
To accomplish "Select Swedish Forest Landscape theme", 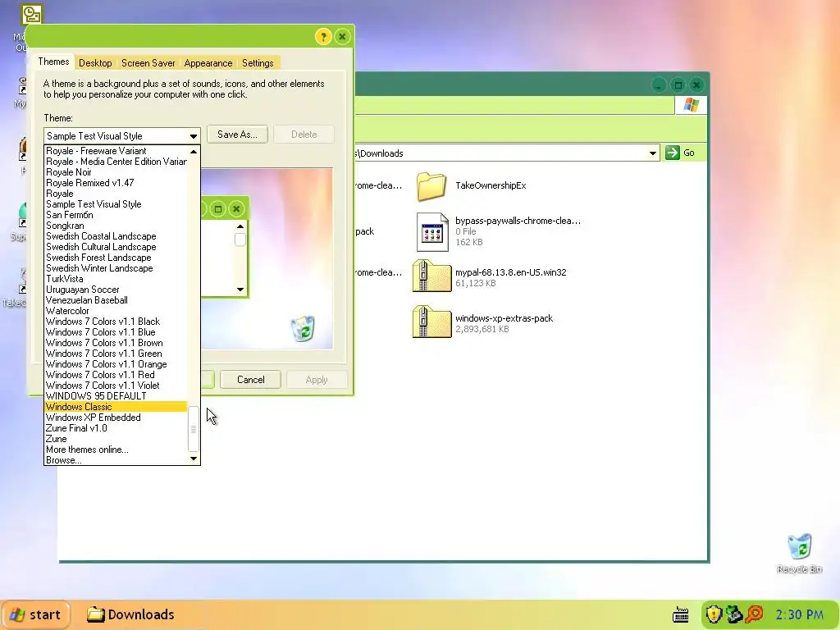I will coord(116,257).
